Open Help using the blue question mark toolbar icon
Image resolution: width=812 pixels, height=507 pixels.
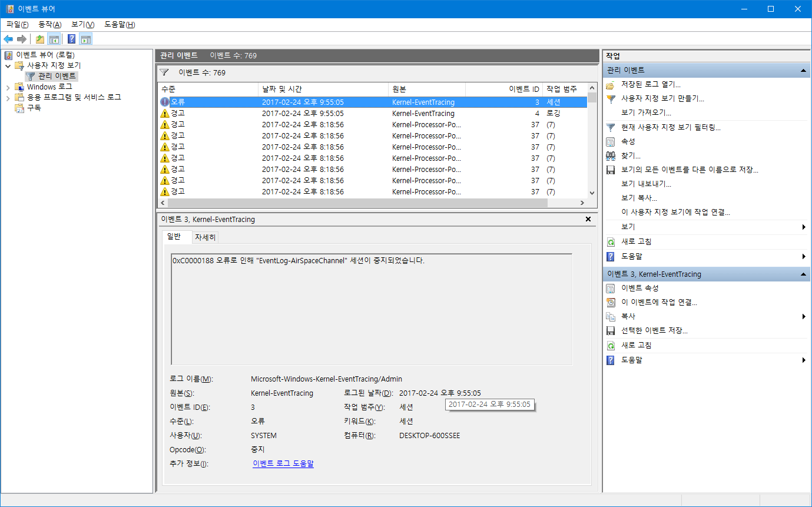point(72,38)
